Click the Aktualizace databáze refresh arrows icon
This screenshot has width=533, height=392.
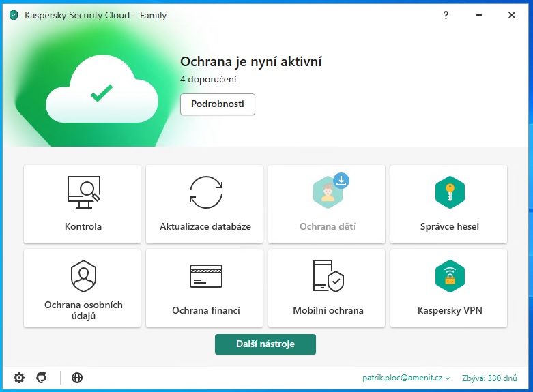point(206,192)
